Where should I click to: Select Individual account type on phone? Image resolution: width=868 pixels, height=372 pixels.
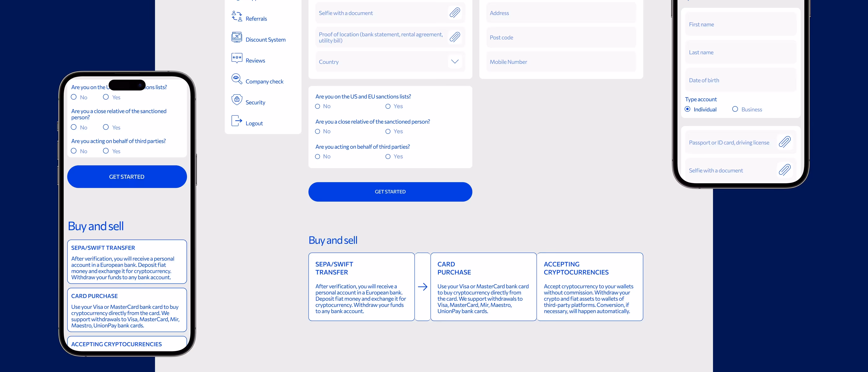coord(688,109)
